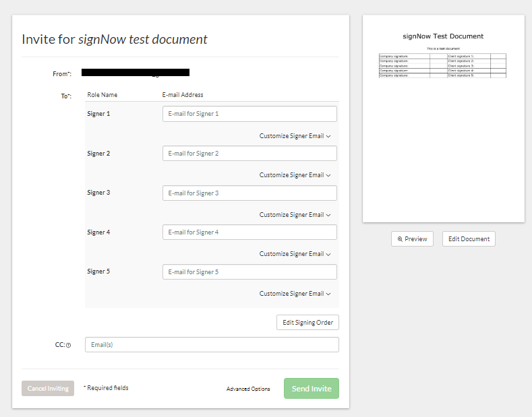Click the Send Invite button
Screen dimensions: 532x417
point(312,389)
